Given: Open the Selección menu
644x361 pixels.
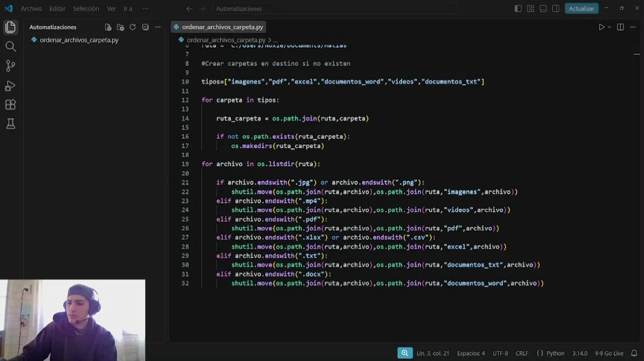Looking at the screenshot, I should click(x=86, y=9).
